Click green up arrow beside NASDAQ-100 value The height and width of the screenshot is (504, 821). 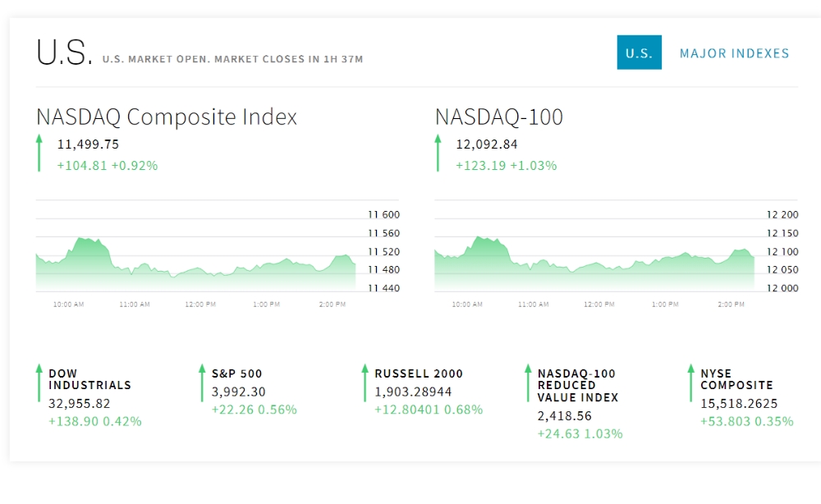[x=438, y=153]
